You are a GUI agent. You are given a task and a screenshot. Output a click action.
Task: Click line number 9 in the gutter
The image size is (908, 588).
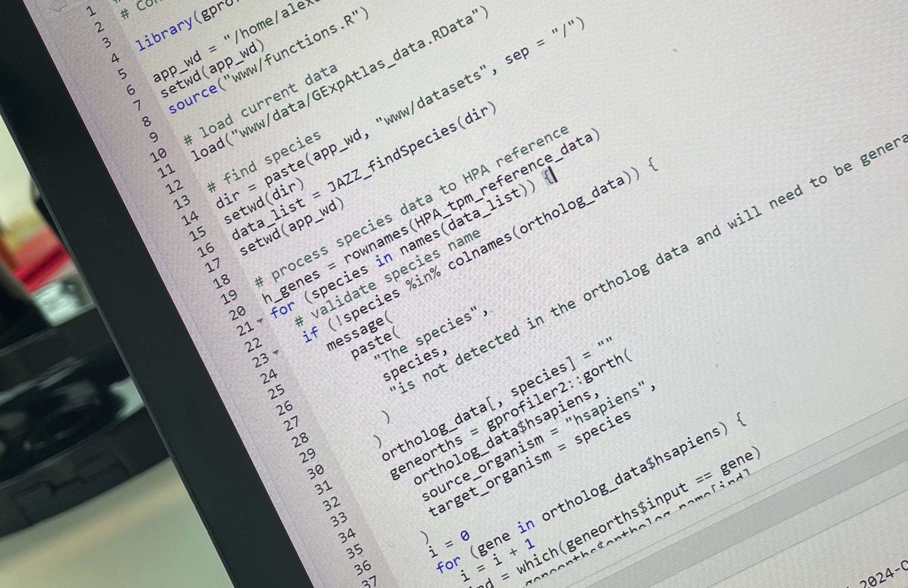click(153, 136)
